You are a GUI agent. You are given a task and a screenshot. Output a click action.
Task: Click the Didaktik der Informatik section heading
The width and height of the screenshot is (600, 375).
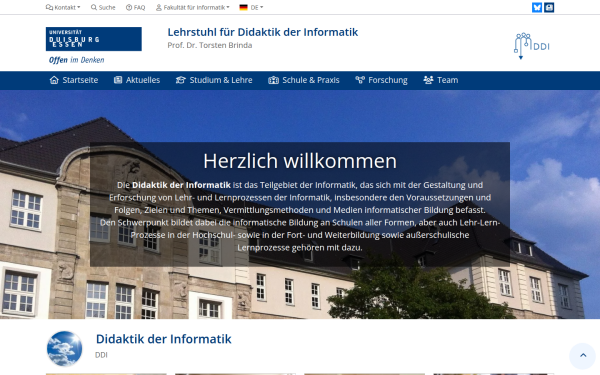coord(163,339)
